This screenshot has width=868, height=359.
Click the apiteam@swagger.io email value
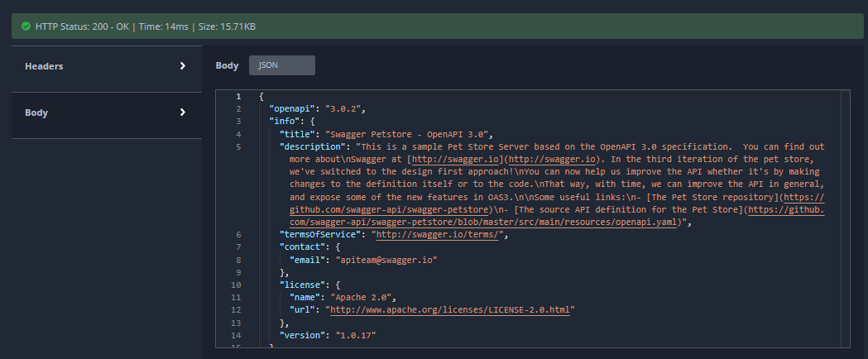(386, 260)
